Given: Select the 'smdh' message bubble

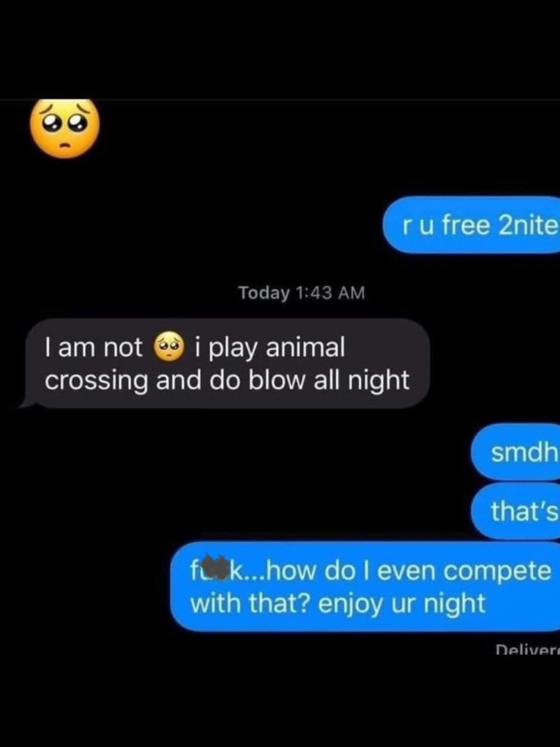Looking at the screenshot, I should [x=516, y=452].
